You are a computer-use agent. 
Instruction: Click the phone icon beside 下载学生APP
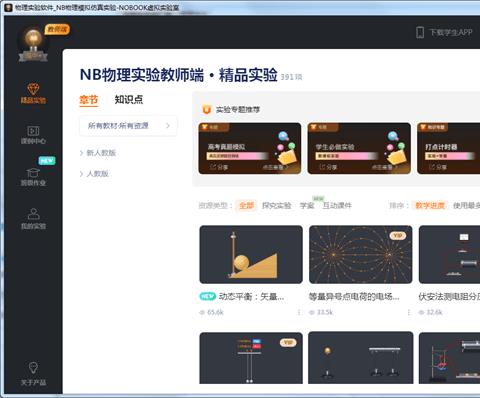[420, 32]
